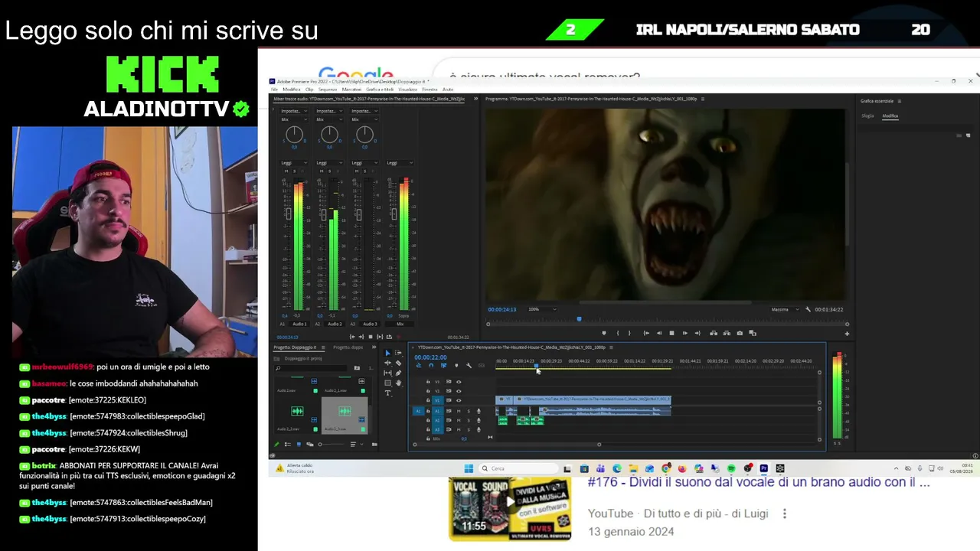Click the Extract button in Program monitor

coord(726,333)
